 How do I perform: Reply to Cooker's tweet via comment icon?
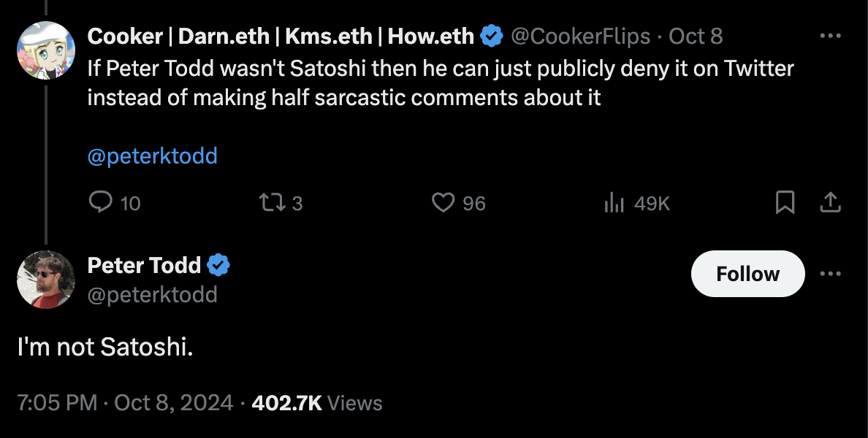tap(101, 202)
